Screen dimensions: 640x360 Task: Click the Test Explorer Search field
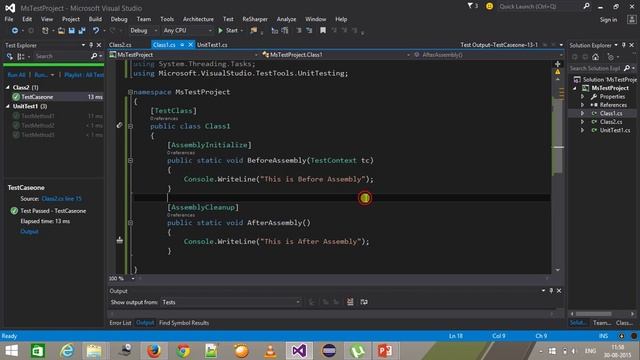click(x=61, y=56)
